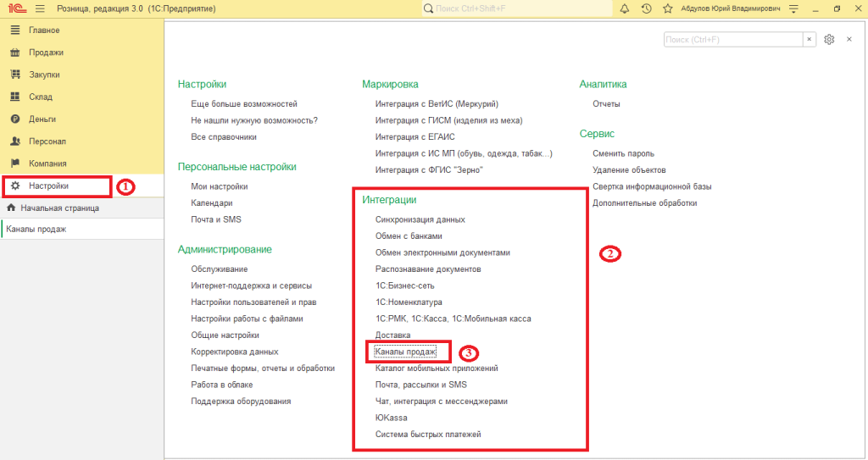This screenshot has width=868, height=460.
Task: Open Обмен с банками
Action: [409, 236]
